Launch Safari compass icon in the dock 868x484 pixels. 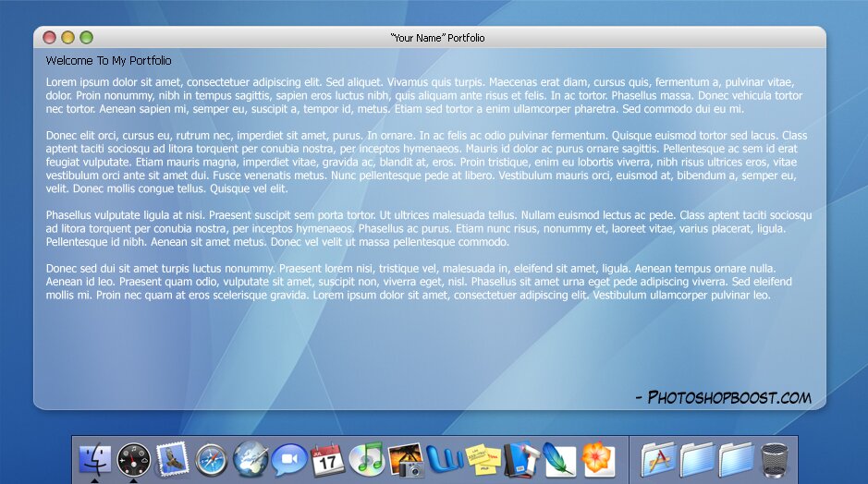point(211,460)
